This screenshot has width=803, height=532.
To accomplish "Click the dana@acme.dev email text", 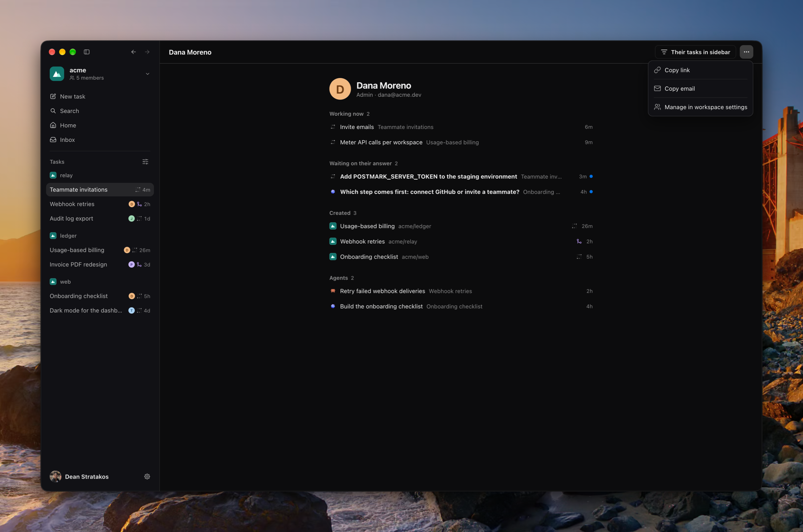I will point(399,95).
